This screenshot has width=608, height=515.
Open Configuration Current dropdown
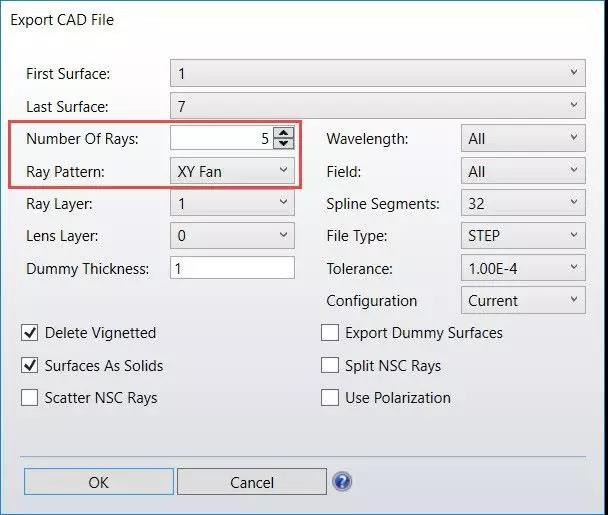(x=523, y=300)
